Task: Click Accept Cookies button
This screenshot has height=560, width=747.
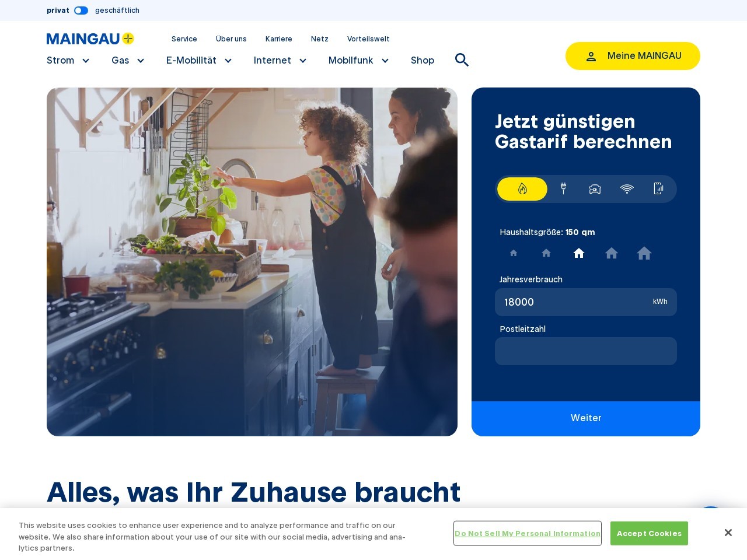Action: coord(649,533)
